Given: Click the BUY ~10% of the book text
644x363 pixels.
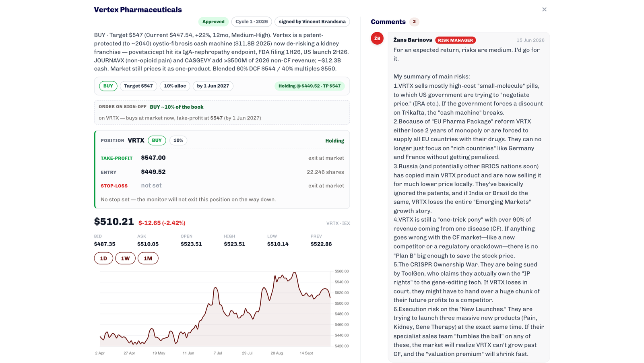Looking at the screenshot, I should click(x=177, y=107).
